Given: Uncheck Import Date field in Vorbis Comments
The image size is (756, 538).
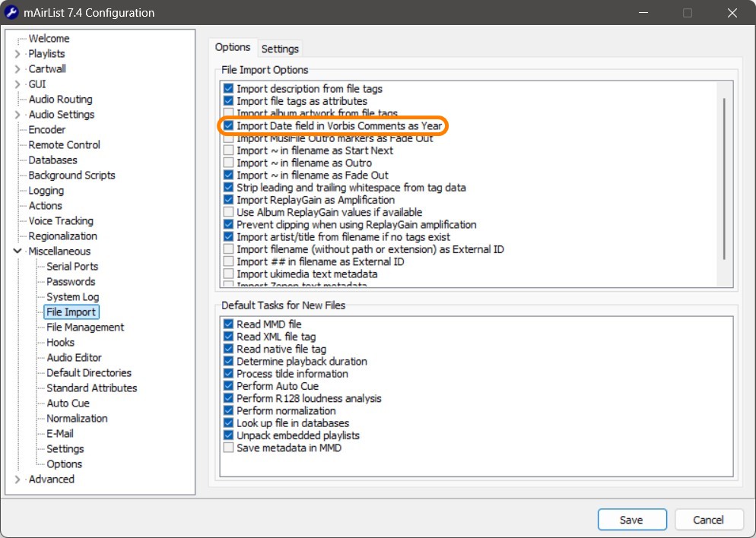Looking at the screenshot, I should click(x=228, y=125).
